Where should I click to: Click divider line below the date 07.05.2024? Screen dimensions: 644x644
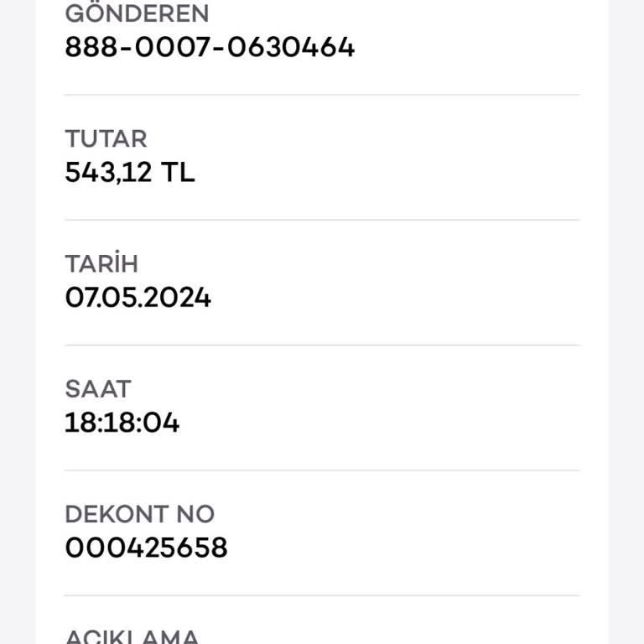(322, 345)
